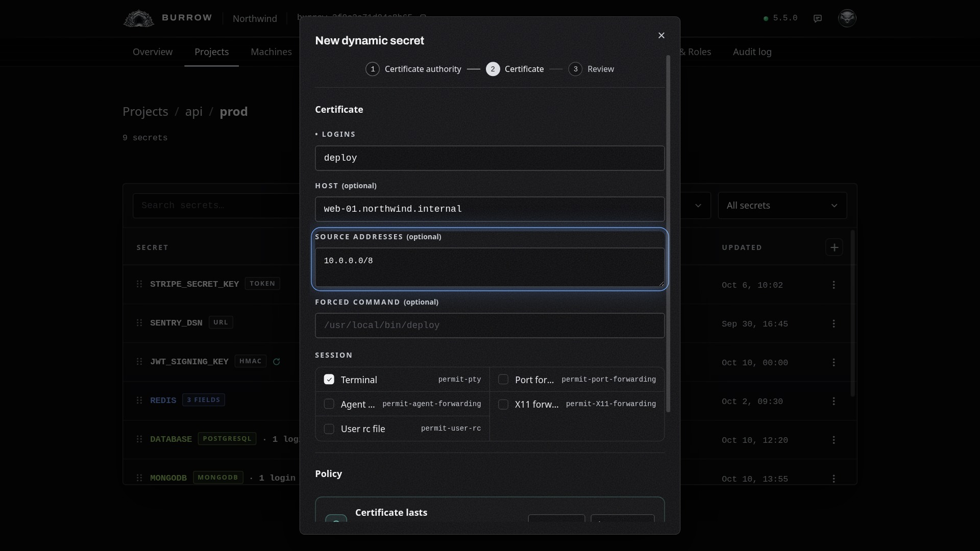This screenshot has height=551, width=980.
Task: Enable X11 forwarding checkbox
Action: coord(503,404)
